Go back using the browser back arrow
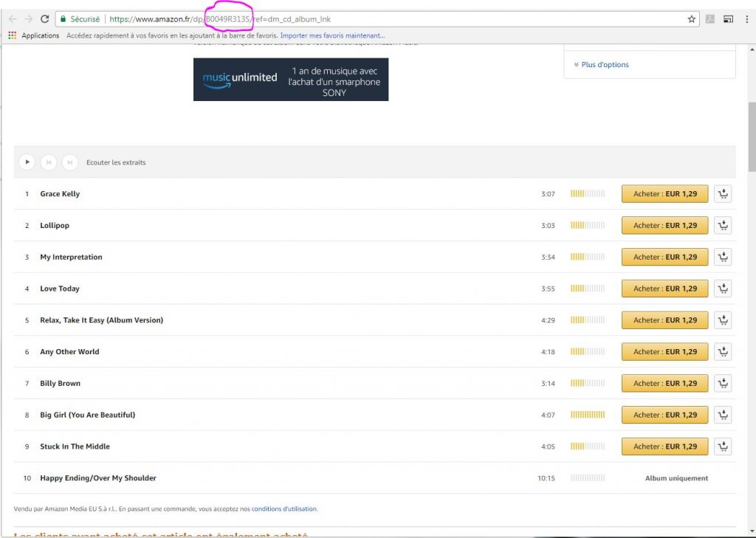756x538 pixels. click(x=13, y=19)
